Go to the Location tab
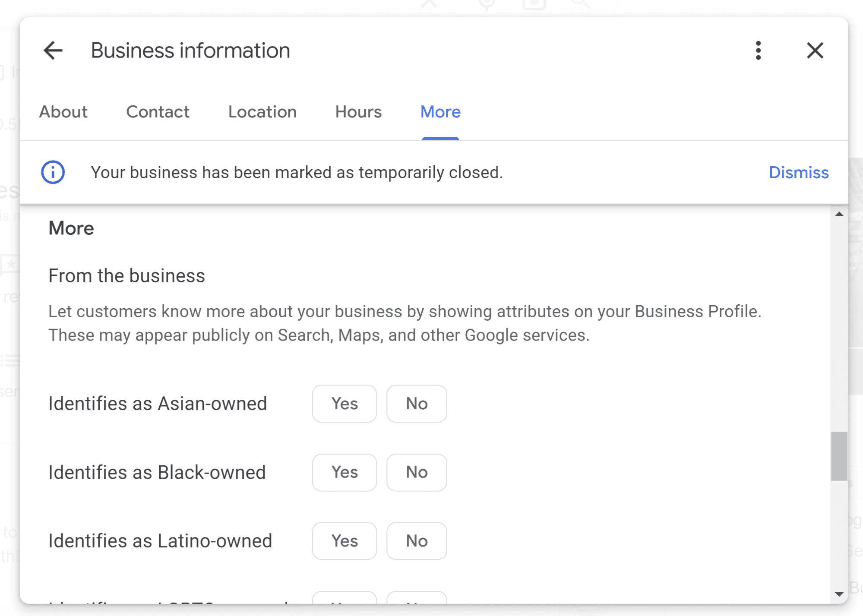The width and height of the screenshot is (863, 616). 262,112
